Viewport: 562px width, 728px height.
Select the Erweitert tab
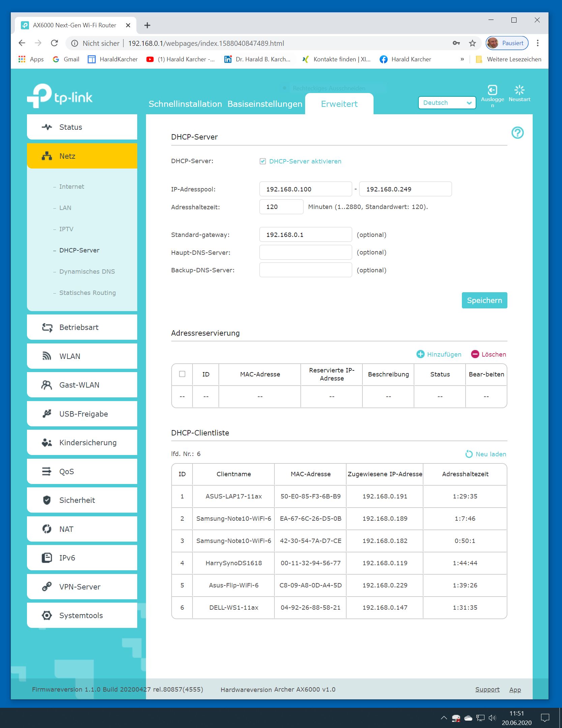(x=339, y=104)
